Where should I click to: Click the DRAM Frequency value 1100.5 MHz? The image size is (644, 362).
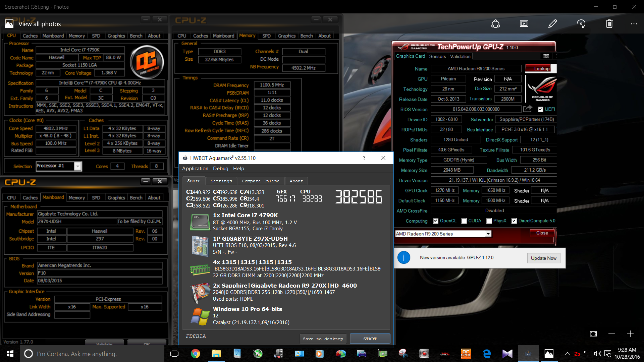272,85
